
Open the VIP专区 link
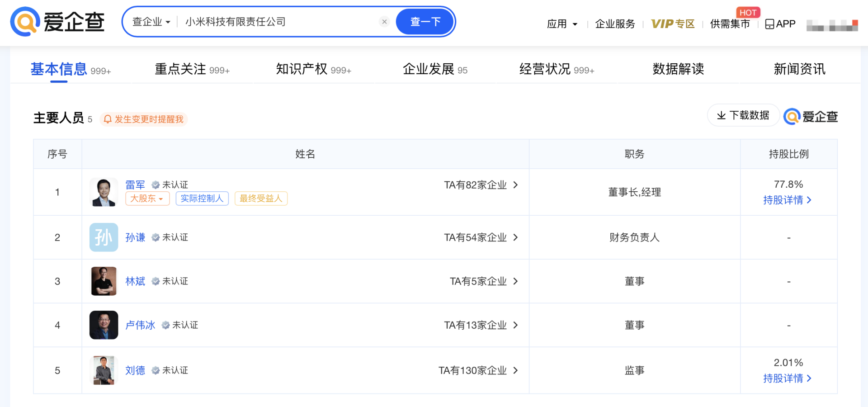click(x=673, y=24)
